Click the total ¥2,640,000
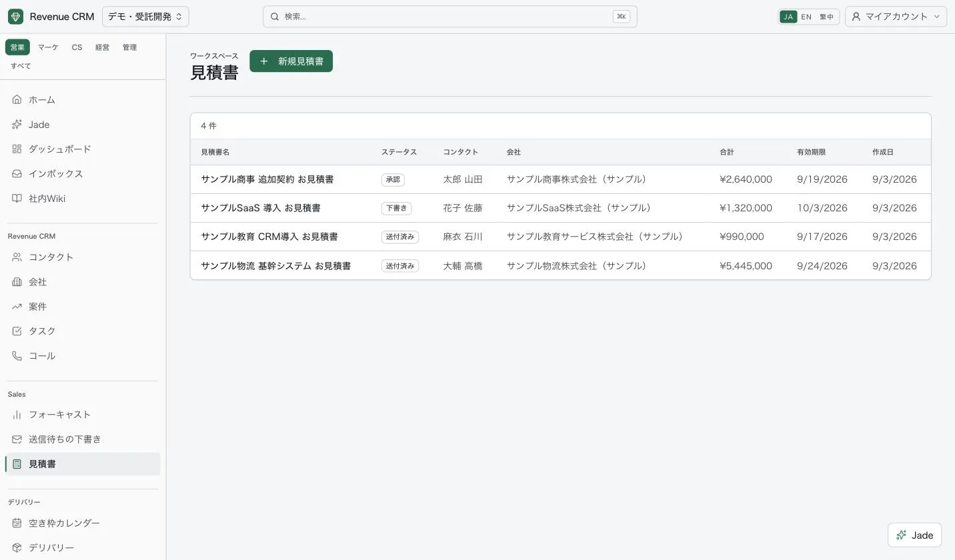 746,179
